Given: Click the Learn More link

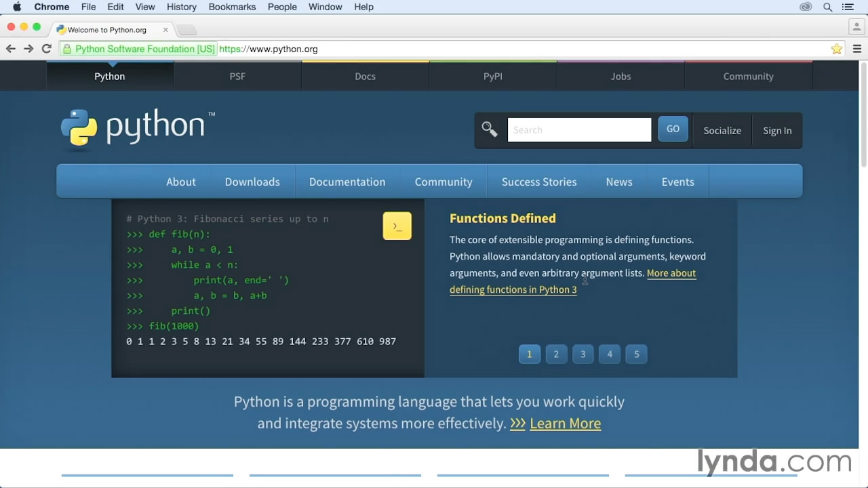Looking at the screenshot, I should tap(565, 423).
